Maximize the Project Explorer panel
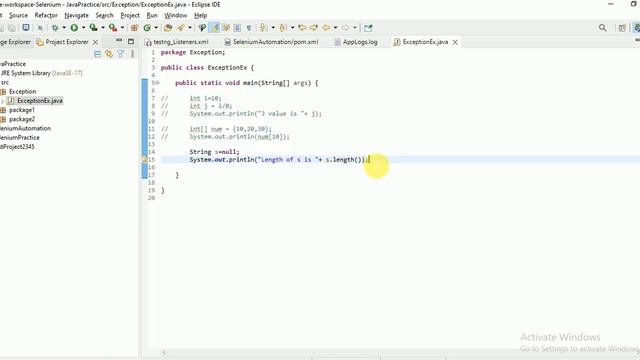640x360 pixels. point(131,41)
